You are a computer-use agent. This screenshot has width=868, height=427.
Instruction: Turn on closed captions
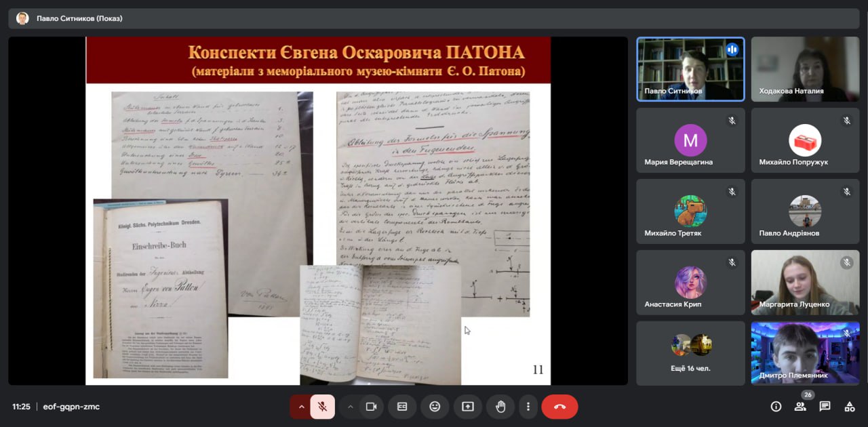click(402, 407)
